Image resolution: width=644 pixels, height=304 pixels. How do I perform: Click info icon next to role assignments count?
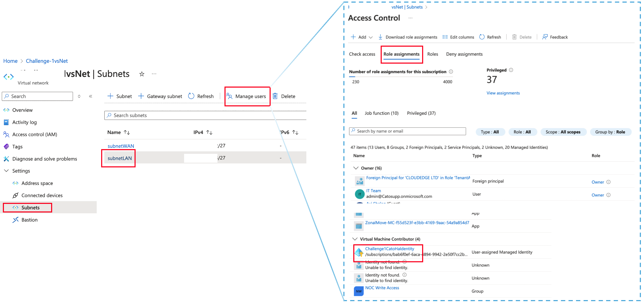click(451, 71)
